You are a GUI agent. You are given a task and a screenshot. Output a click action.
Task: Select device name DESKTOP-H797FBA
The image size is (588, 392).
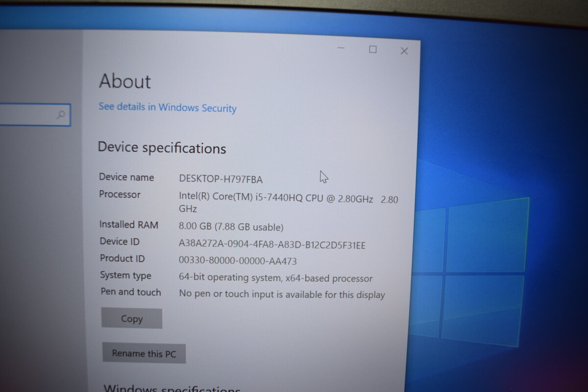coord(221,179)
